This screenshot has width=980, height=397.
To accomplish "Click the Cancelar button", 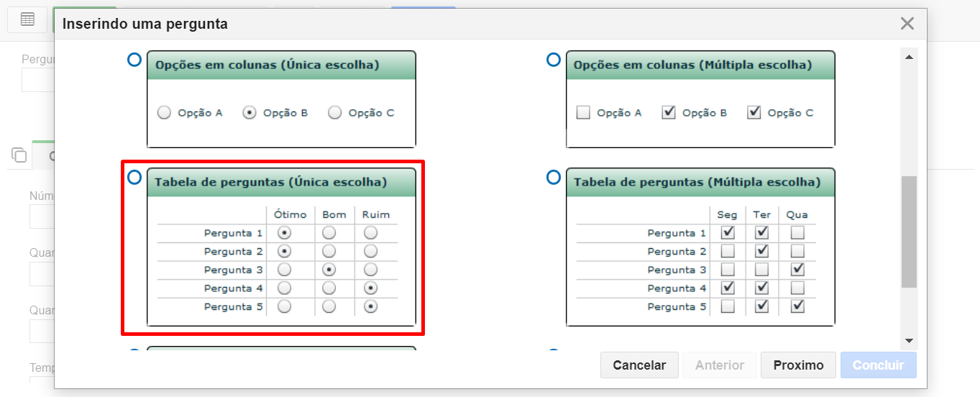I will coord(639,365).
